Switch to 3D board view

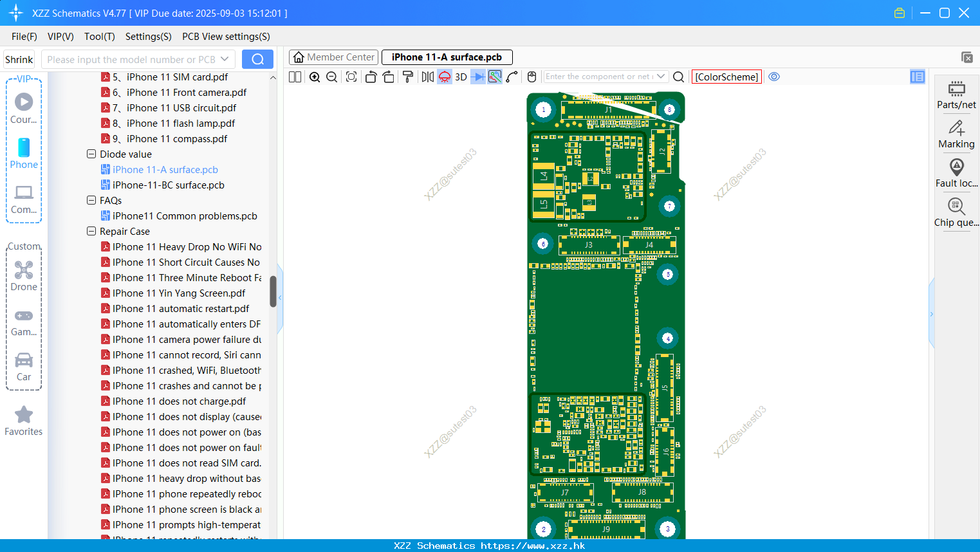click(461, 77)
